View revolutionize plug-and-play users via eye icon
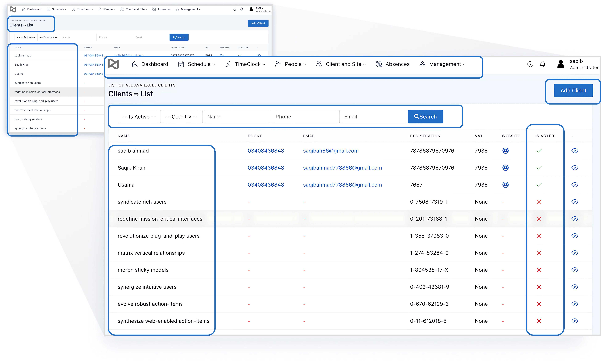 [x=575, y=236]
